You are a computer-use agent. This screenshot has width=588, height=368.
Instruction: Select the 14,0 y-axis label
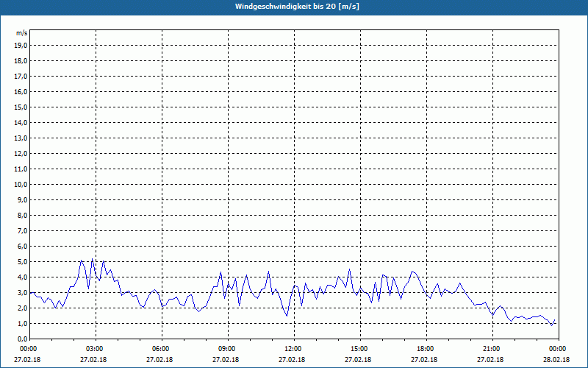pos(21,122)
